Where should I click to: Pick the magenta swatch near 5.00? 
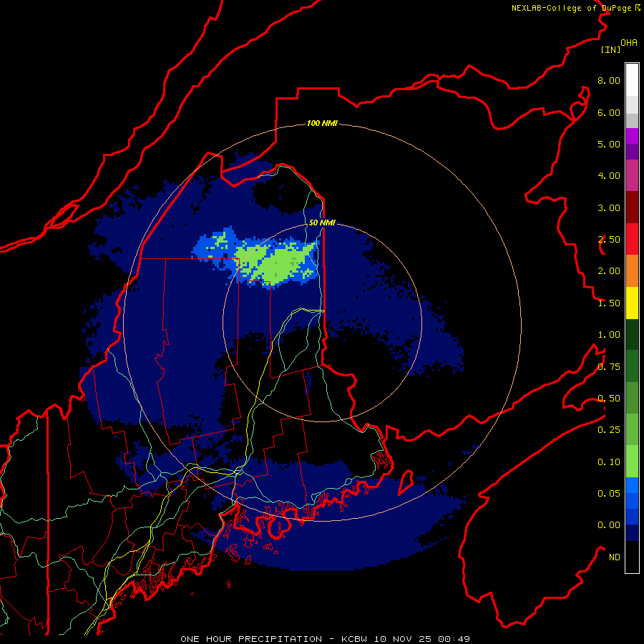tap(632, 137)
